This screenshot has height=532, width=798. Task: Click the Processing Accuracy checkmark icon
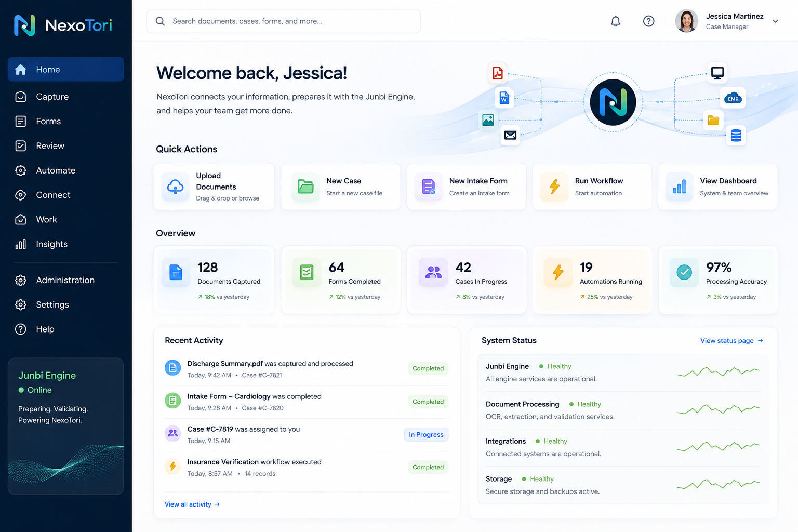coord(684,272)
